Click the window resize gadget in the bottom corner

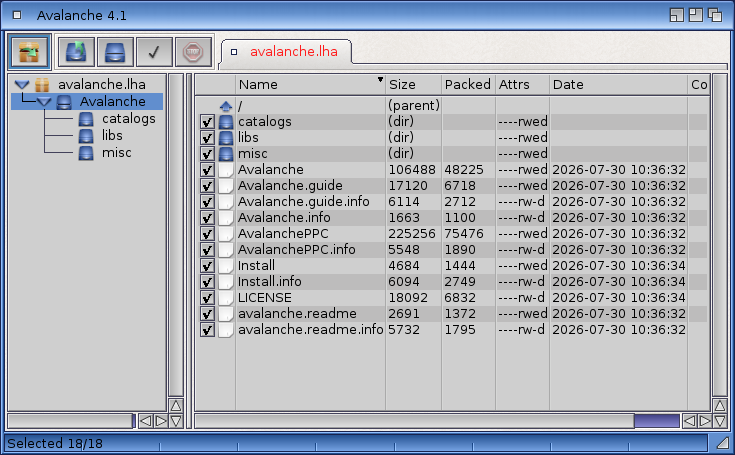point(722,442)
